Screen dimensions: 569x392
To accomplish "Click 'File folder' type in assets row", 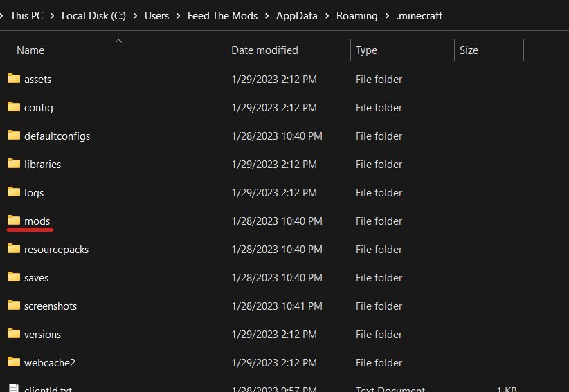I will click(379, 80).
